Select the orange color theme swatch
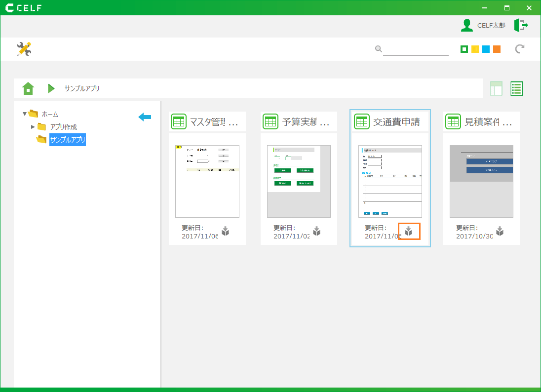This screenshot has width=541, height=392. click(497, 49)
